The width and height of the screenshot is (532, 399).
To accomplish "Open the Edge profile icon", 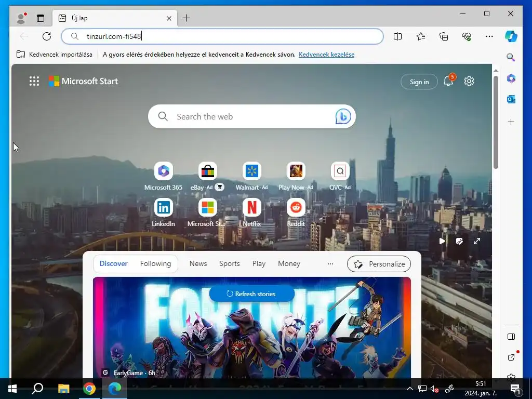I will tap(21, 18).
